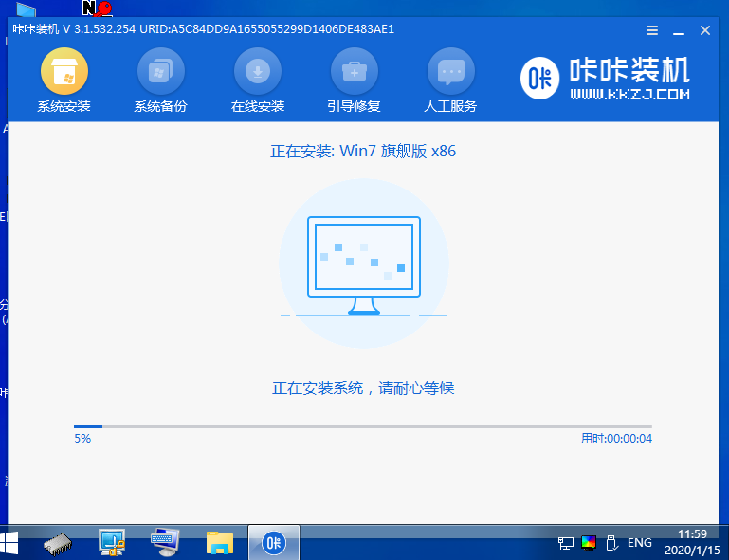
Task: Click the colorful display tray icon
Action: coord(589,543)
